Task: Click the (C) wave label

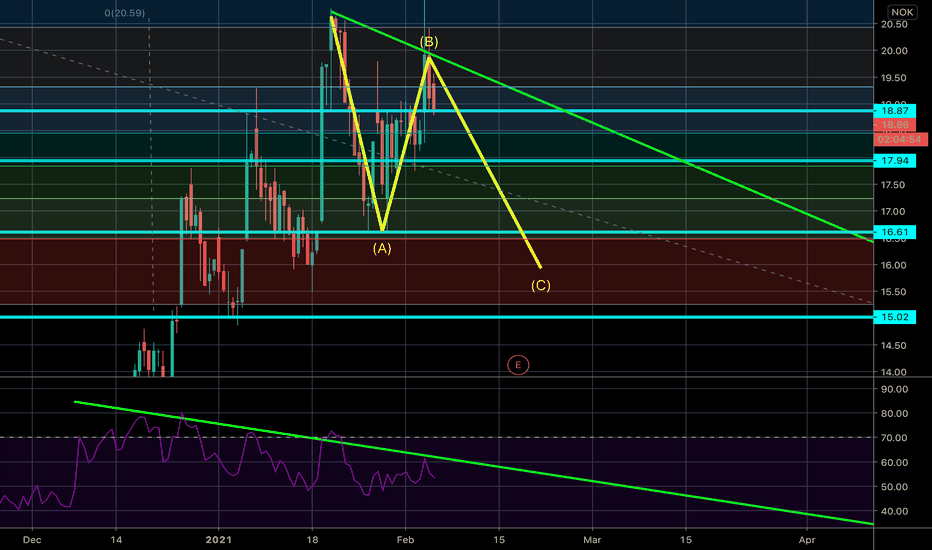Action: (540, 285)
